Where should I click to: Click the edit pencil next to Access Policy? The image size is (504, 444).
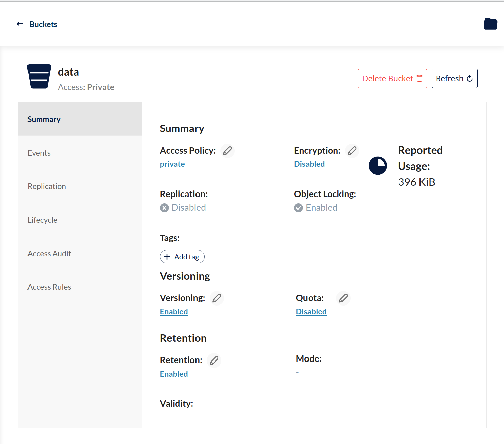[227, 151]
